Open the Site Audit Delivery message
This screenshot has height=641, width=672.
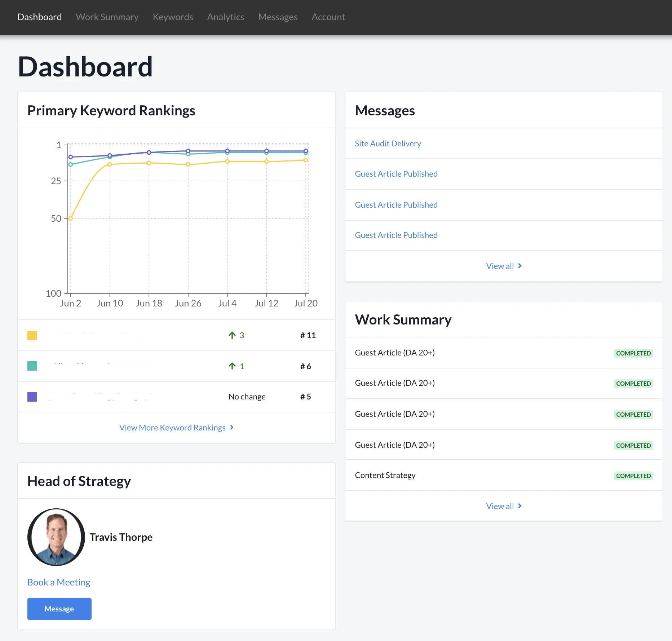coord(388,143)
